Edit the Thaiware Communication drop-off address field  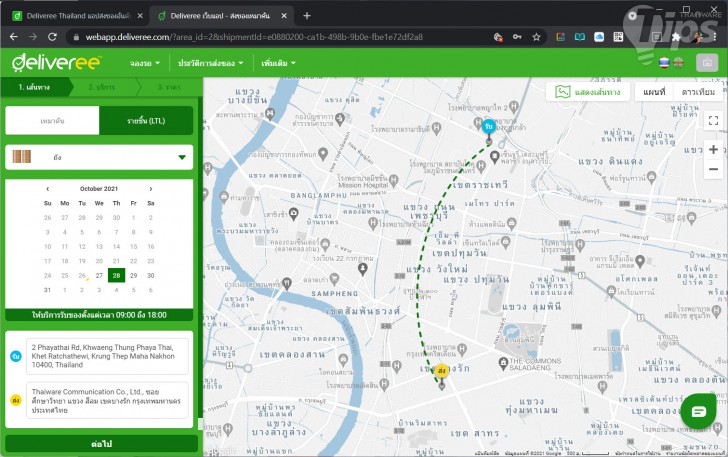pos(107,400)
